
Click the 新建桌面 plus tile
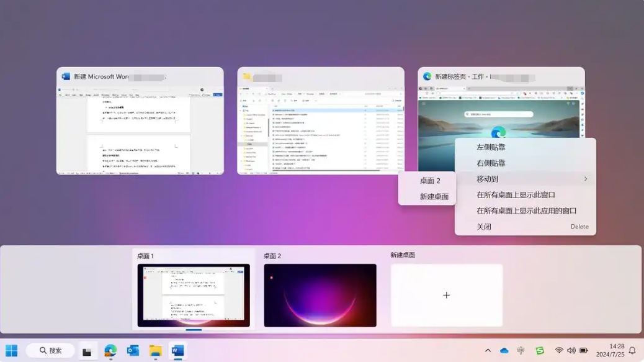(x=446, y=296)
